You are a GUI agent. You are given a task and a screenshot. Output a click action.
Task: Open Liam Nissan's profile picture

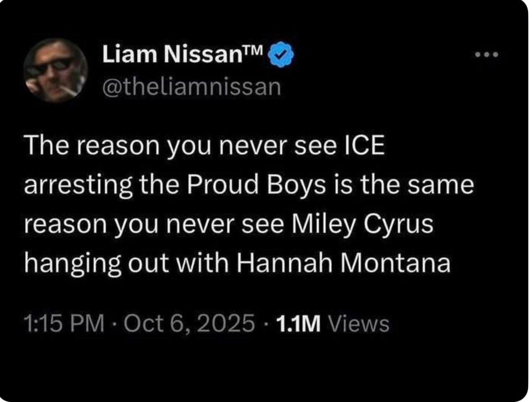click(55, 70)
